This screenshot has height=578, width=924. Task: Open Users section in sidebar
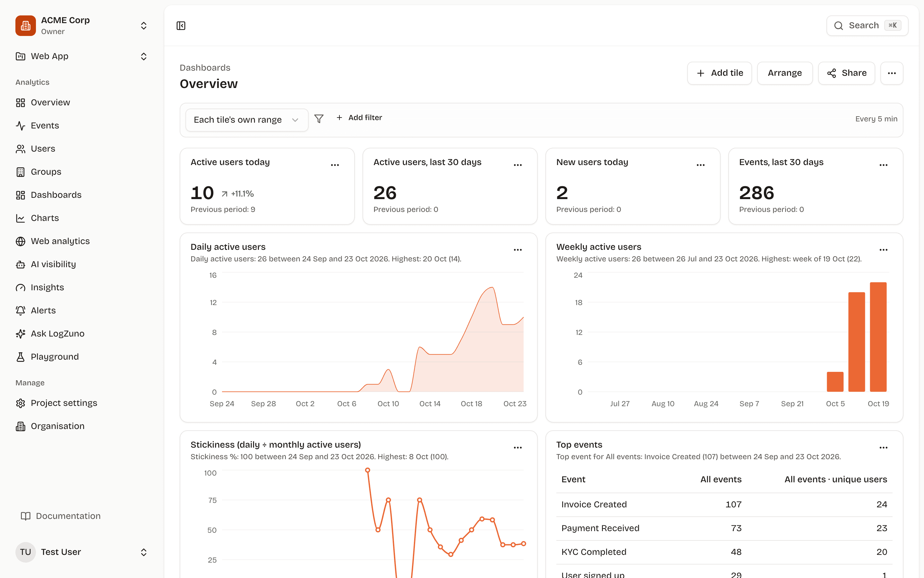pyautogui.click(x=36, y=149)
